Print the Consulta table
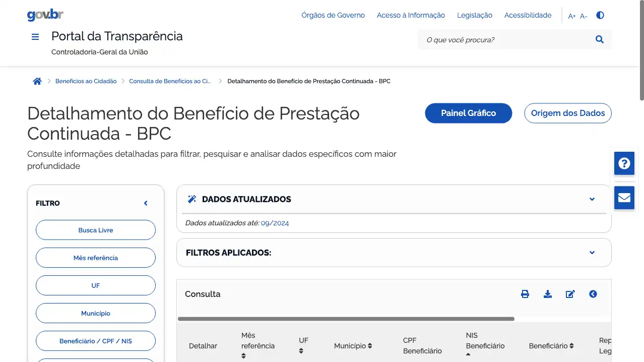Screen dimensions: 644x362 point(525,294)
